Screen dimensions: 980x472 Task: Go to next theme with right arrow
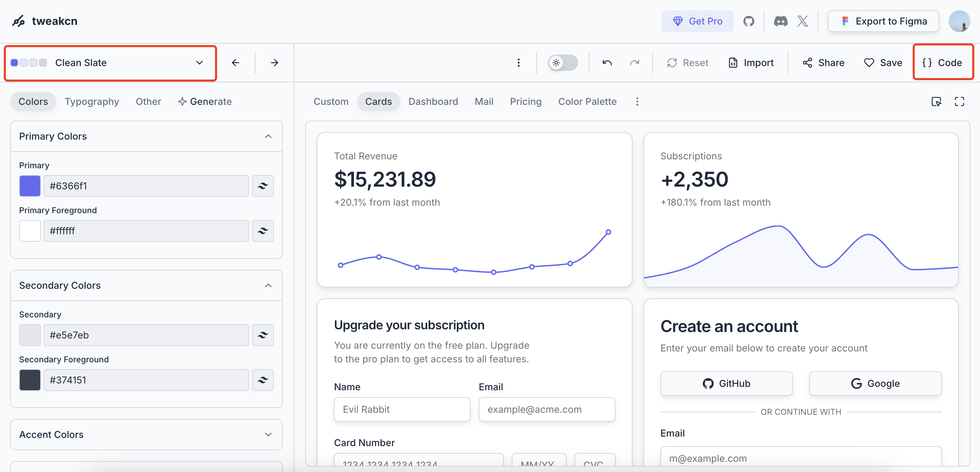(x=274, y=63)
